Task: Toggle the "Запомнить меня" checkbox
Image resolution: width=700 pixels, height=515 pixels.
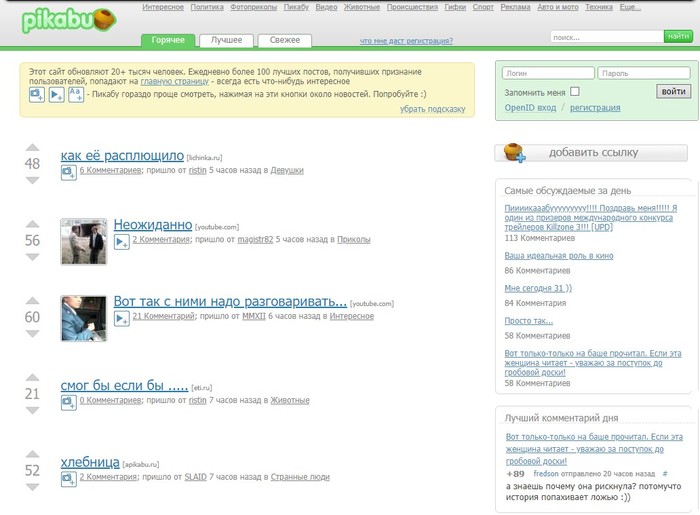Action: coord(575,92)
